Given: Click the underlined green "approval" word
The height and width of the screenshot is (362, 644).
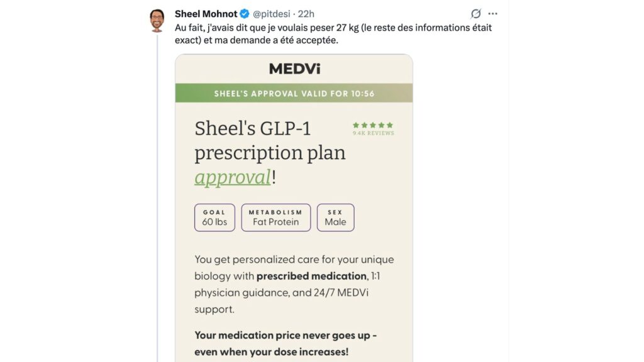Looking at the screenshot, I should [232, 177].
